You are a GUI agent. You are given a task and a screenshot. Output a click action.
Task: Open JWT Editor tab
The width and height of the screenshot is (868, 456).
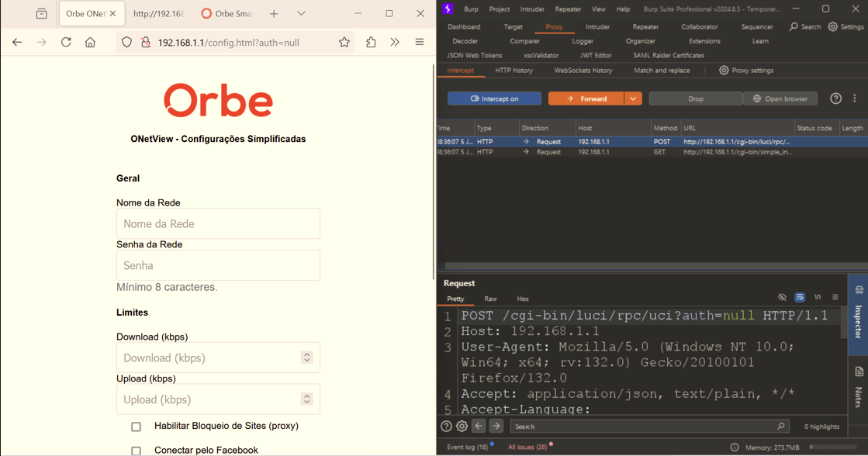[596, 55]
